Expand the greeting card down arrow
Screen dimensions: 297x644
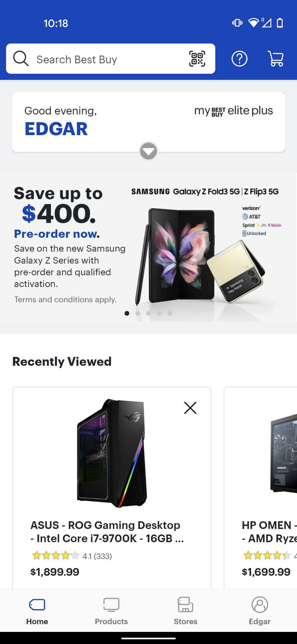coord(148,151)
